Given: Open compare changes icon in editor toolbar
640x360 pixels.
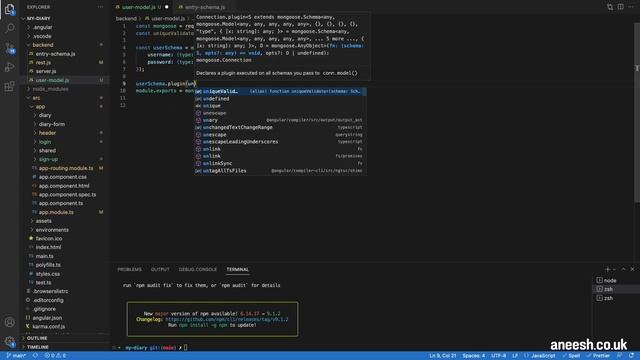Looking at the screenshot, I should pyautogui.click(x=610, y=7).
